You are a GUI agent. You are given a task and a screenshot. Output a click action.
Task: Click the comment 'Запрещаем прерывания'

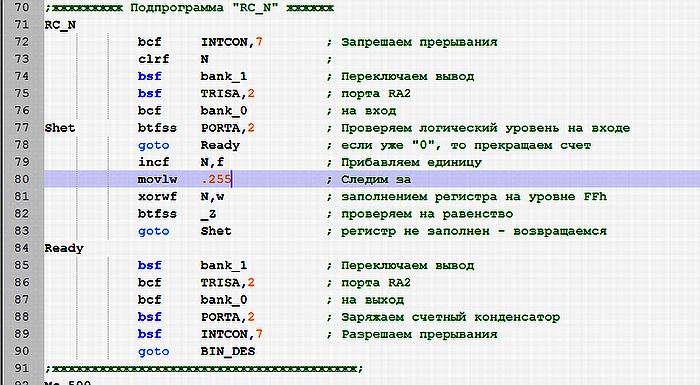419,42
